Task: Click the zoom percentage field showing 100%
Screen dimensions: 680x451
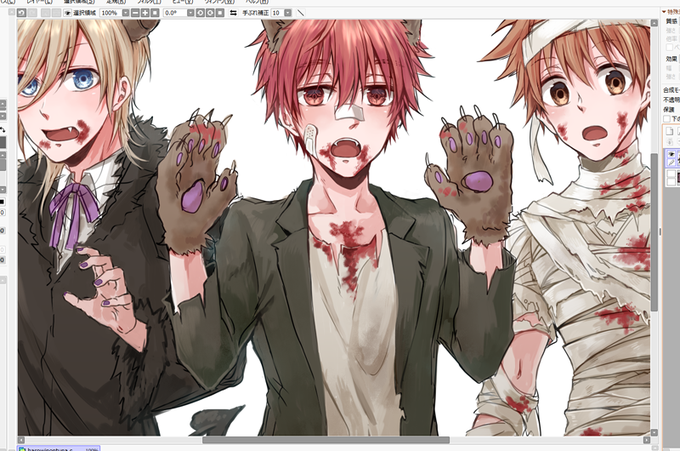Action: pyautogui.click(x=110, y=13)
